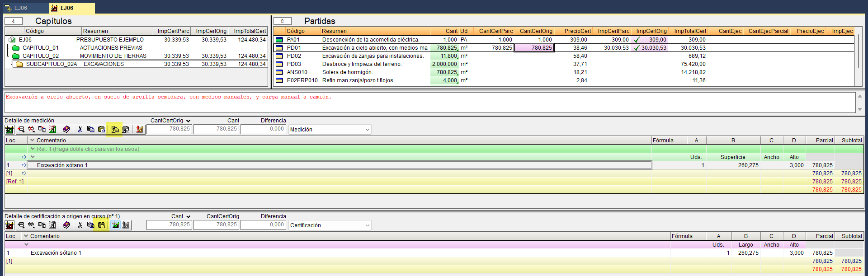Open the Certificación dropdown
The width and height of the screenshot is (868, 276).
point(367,225)
